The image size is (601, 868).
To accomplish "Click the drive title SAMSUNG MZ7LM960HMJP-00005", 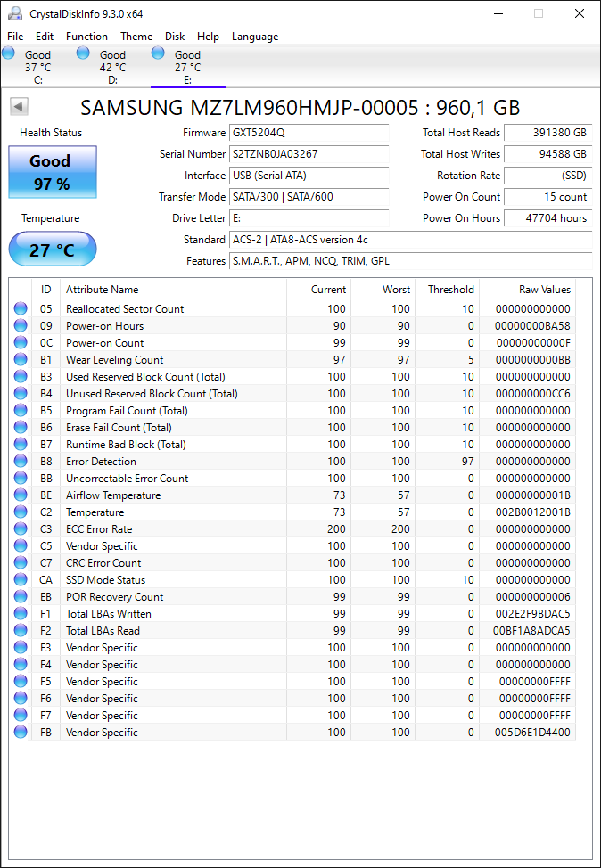I will coord(250,108).
